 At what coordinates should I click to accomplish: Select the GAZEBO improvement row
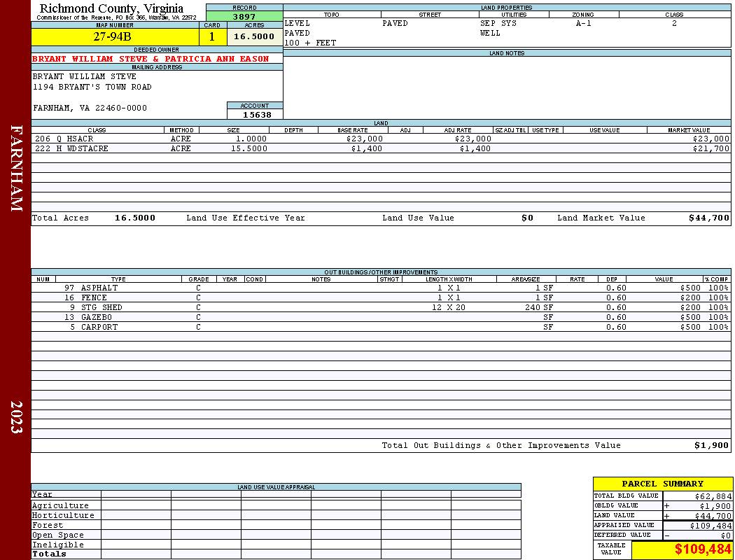click(381, 317)
